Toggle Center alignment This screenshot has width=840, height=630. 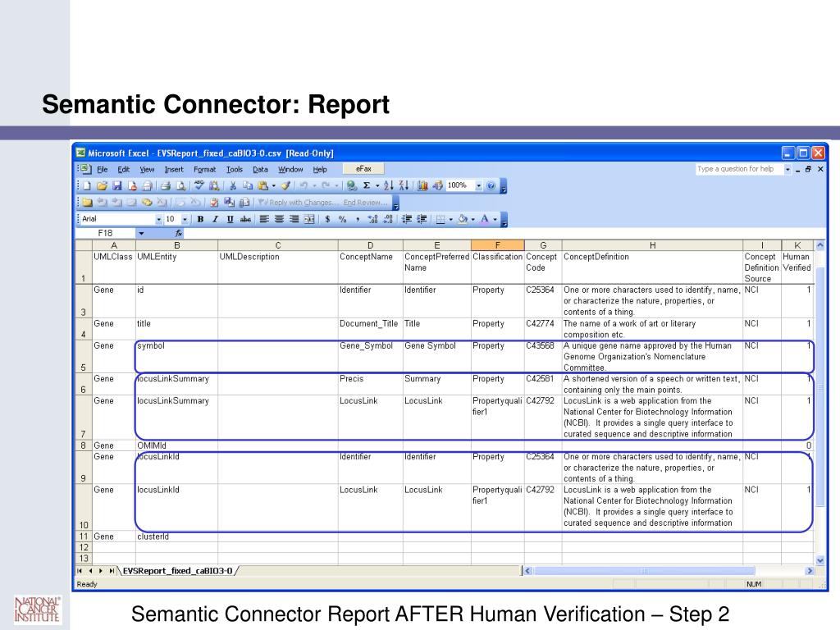279,219
